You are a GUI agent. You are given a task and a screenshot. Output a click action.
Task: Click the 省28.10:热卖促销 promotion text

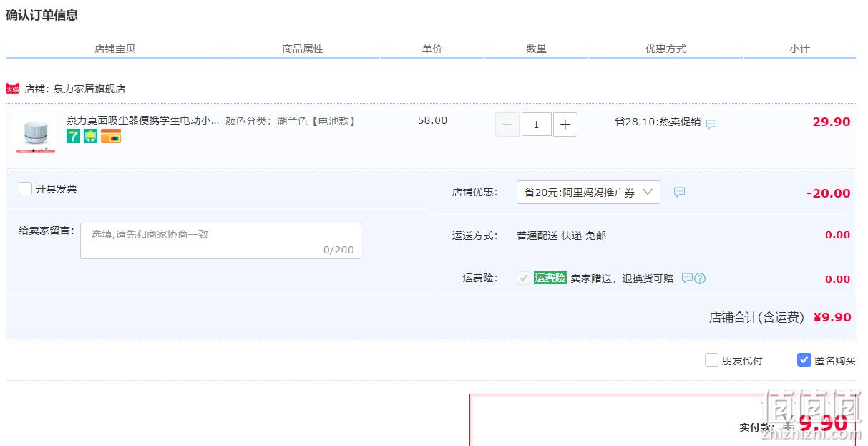pos(658,122)
